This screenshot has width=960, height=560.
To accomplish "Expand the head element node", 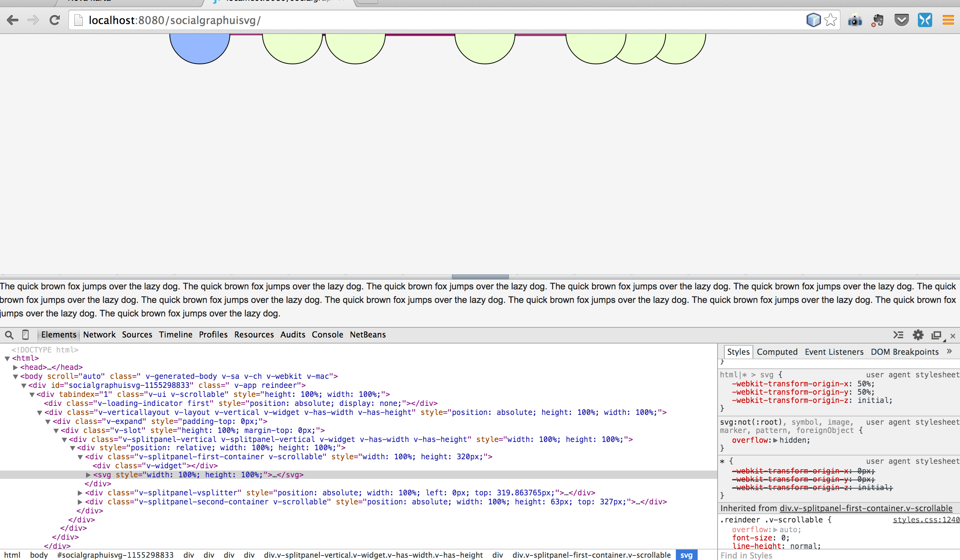I will 16,367.
